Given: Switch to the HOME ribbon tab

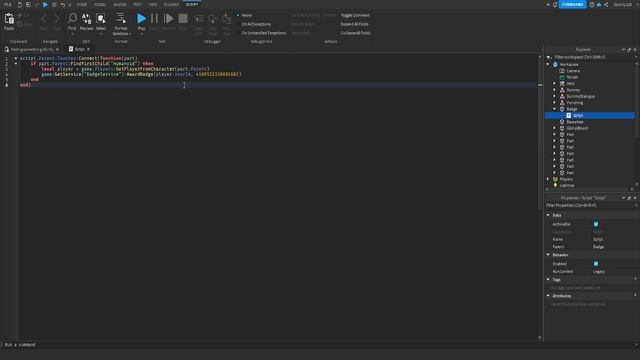Looking at the screenshot, I should (82, 4).
